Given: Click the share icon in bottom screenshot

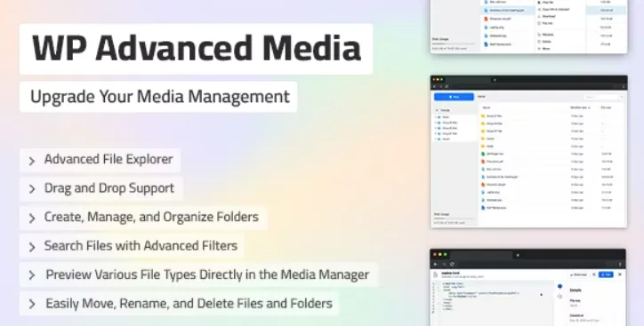Looking at the screenshot, I should pyautogui.click(x=594, y=274).
